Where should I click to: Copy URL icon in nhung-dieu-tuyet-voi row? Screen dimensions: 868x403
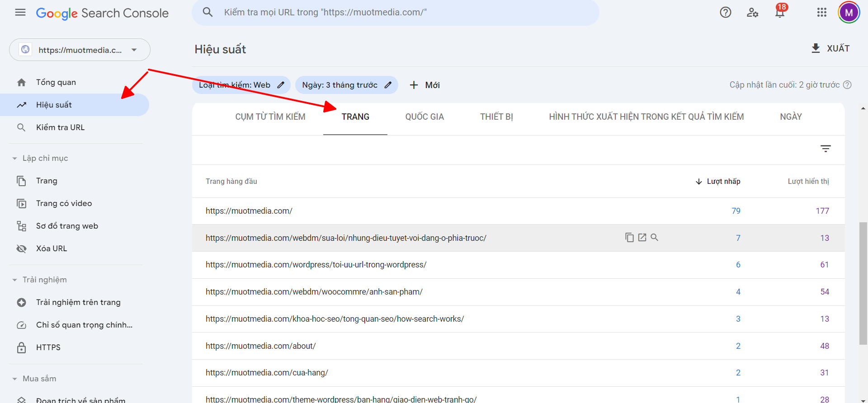pyautogui.click(x=629, y=237)
